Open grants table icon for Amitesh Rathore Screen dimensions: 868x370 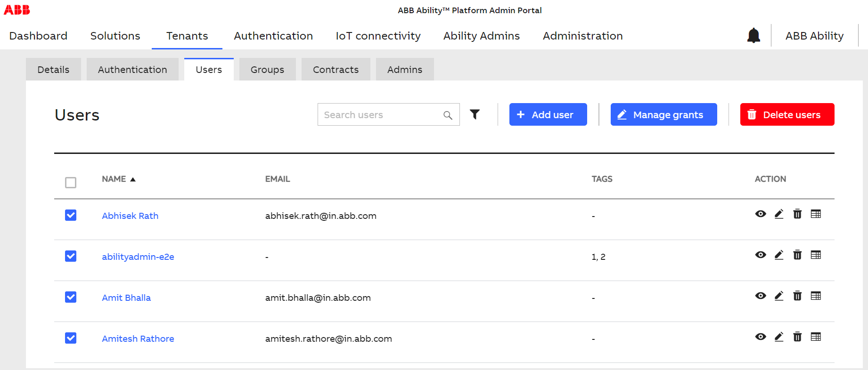[x=816, y=337]
